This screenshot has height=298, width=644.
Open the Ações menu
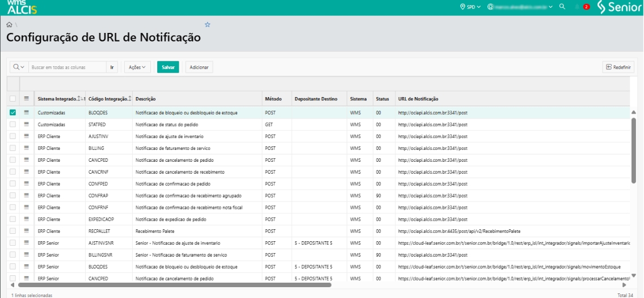pos(137,67)
